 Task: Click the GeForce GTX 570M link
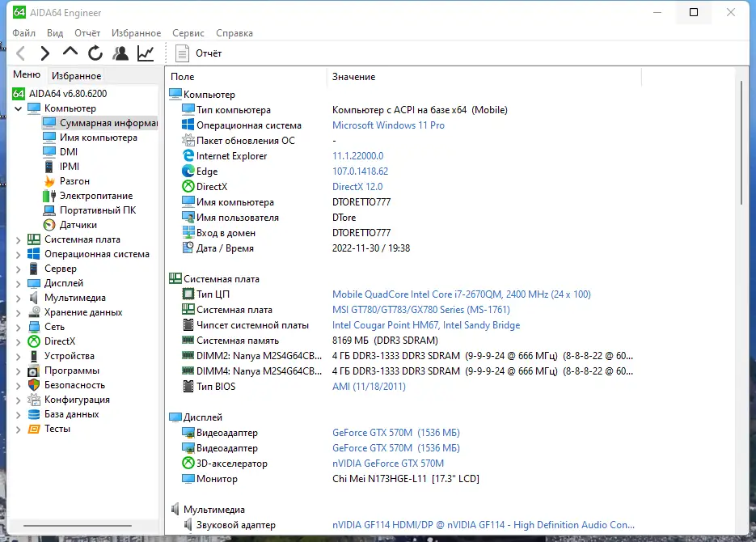(x=372, y=432)
